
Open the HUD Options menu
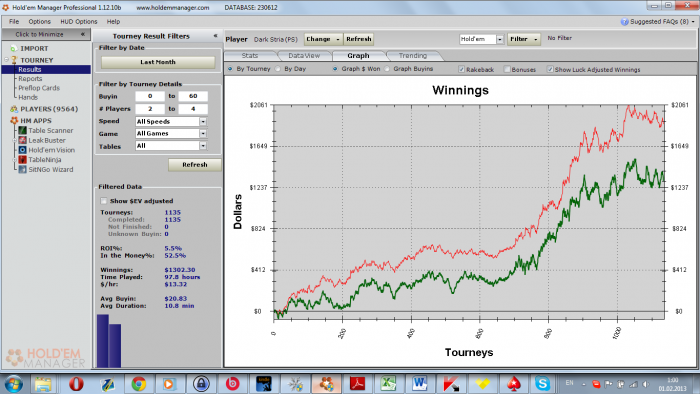point(79,21)
